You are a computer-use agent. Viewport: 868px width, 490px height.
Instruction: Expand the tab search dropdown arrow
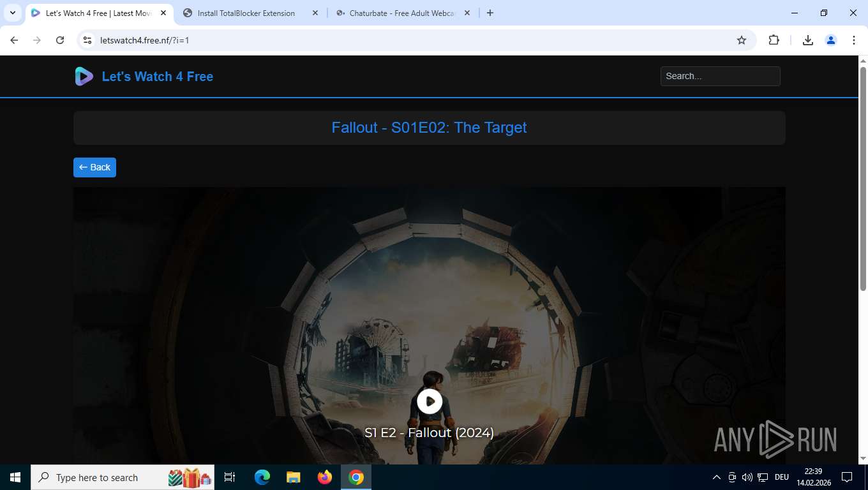(13, 13)
